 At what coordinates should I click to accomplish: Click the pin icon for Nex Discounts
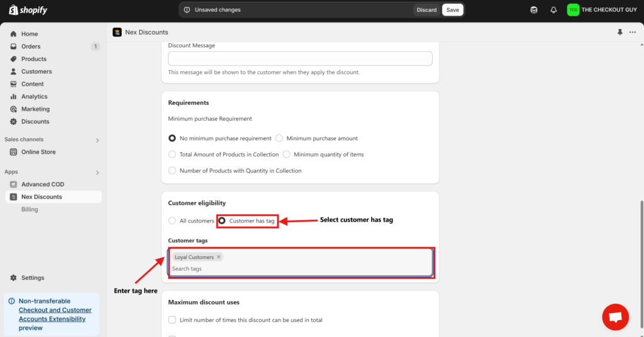click(620, 32)
